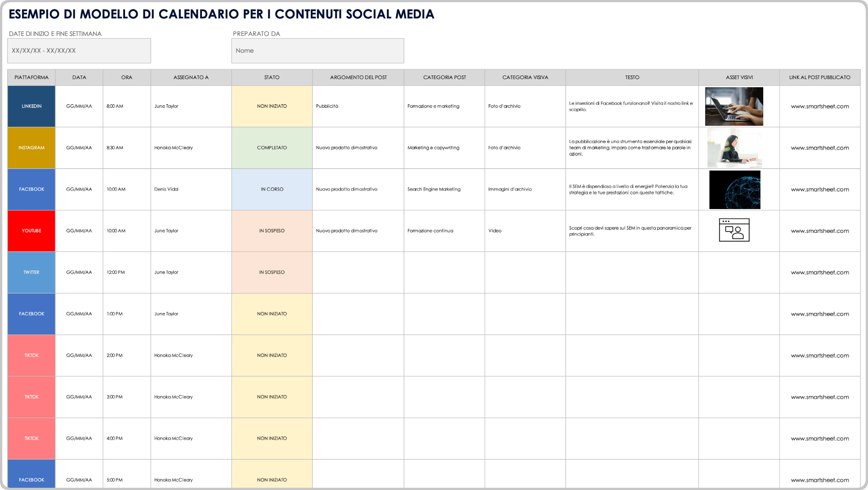Select the Marketing e copywriting category cell
868x490 pixels.
click(x=444, y=148)
